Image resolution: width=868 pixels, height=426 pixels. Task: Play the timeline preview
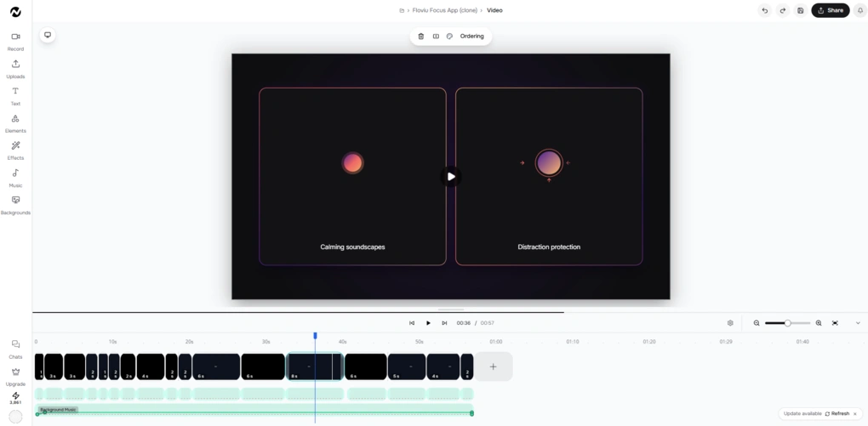click(x=428, y=323)
